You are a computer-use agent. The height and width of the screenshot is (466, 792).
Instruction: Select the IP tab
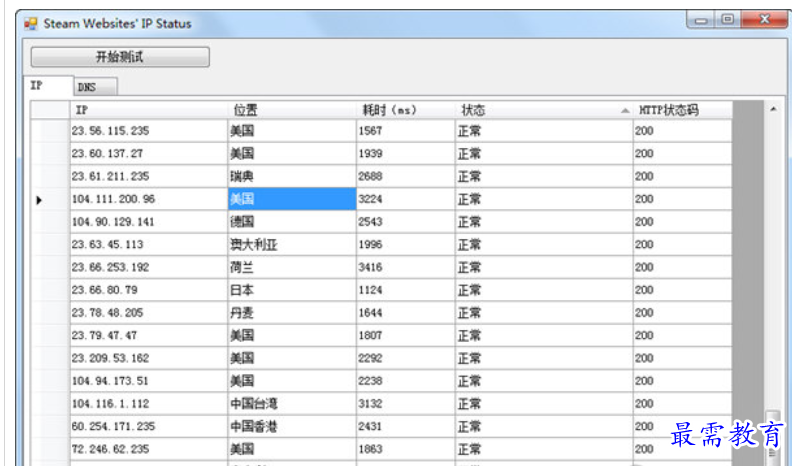[x=48, y=86]
